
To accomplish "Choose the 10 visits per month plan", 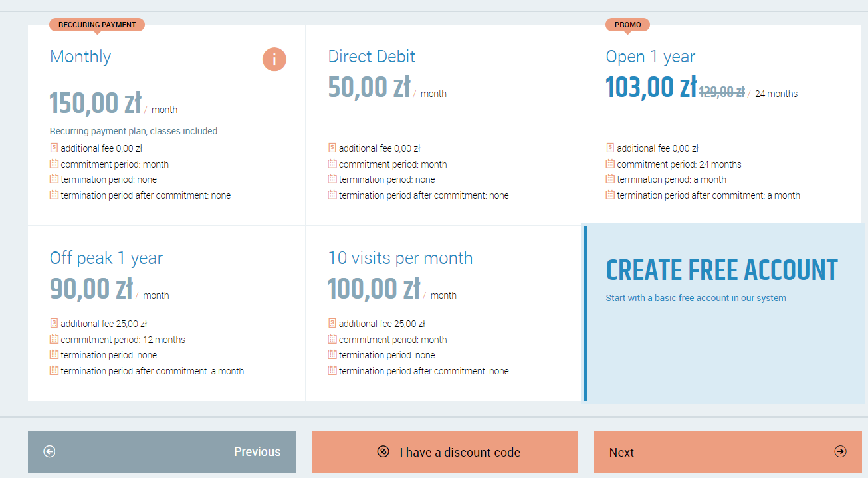I will point(400,258).
